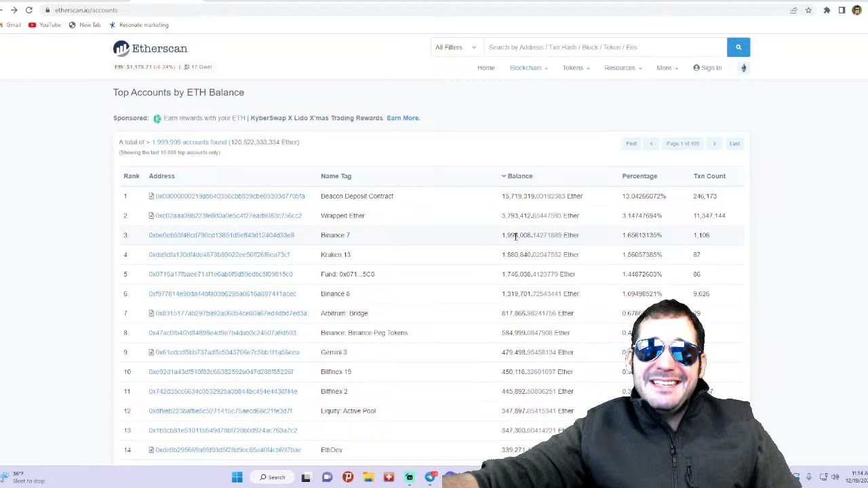Open the Windows Start menu
Screen dimensions: 868x488
pyautogui.click(x=237, y=477)
